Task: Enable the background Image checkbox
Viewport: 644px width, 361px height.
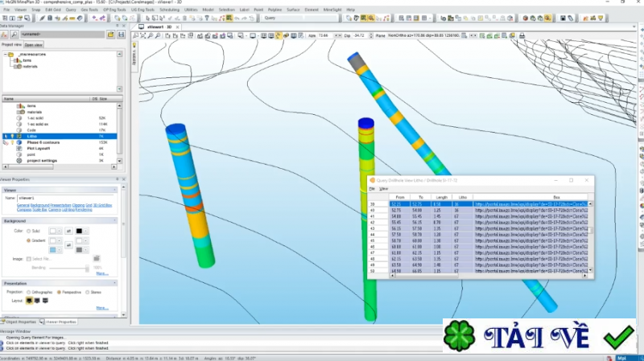Action: (30, 259)
